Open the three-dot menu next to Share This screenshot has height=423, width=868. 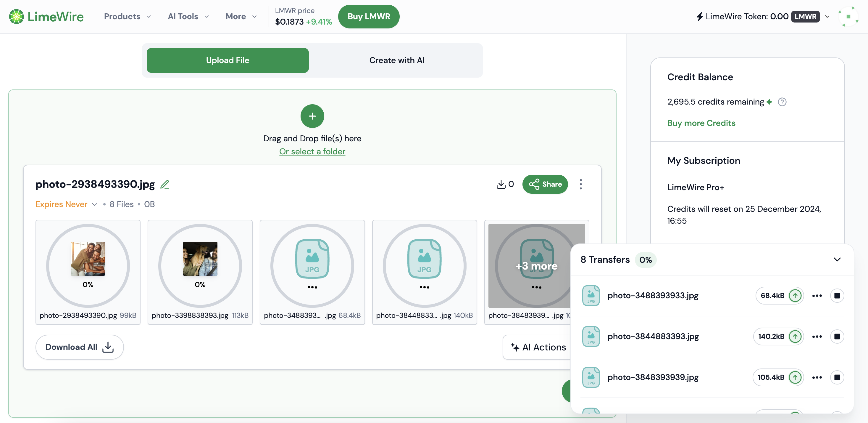click(581, 184)
